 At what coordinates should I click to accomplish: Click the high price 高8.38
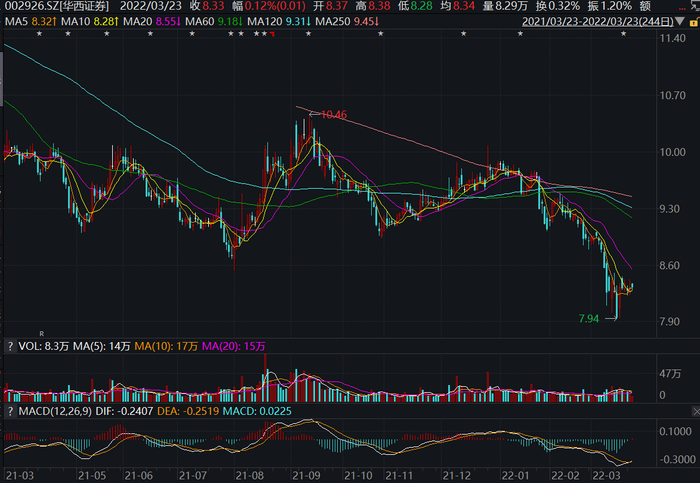[x=373, y=6]
